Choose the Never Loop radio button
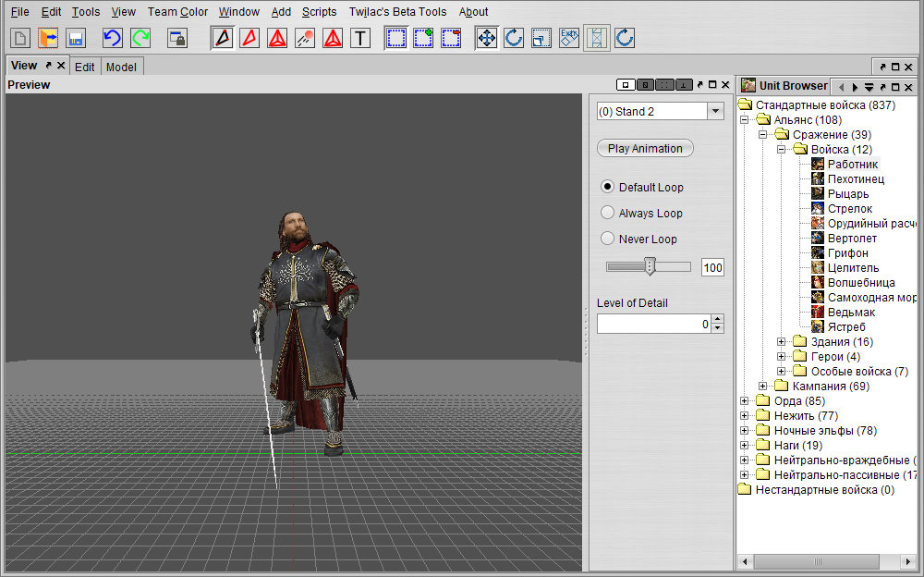 coord(607,239)
